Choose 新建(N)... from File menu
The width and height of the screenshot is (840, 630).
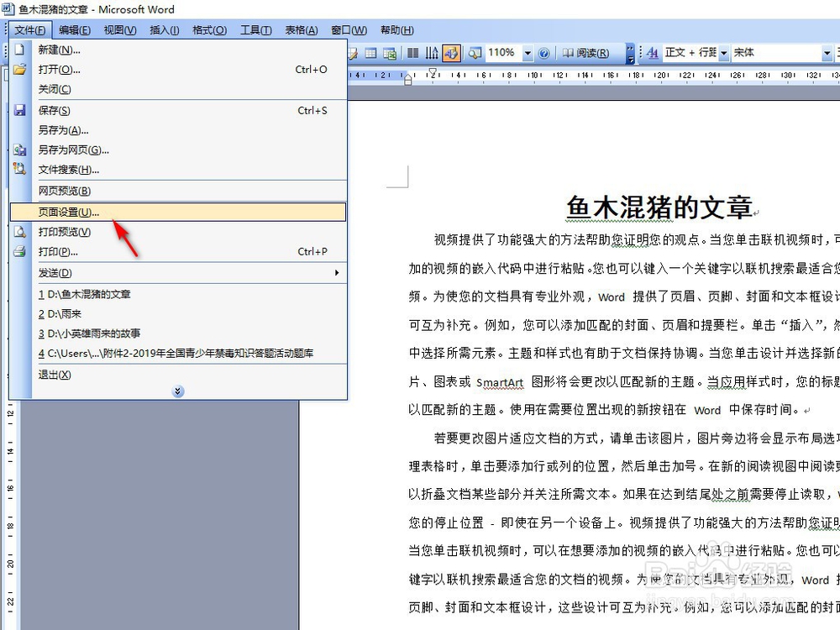coord(178,50)
